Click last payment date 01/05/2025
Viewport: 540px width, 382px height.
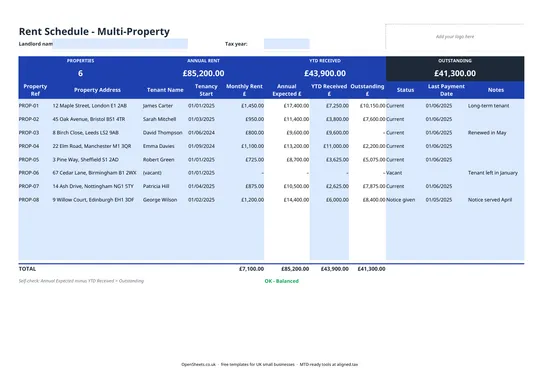(x=439, y=199)
